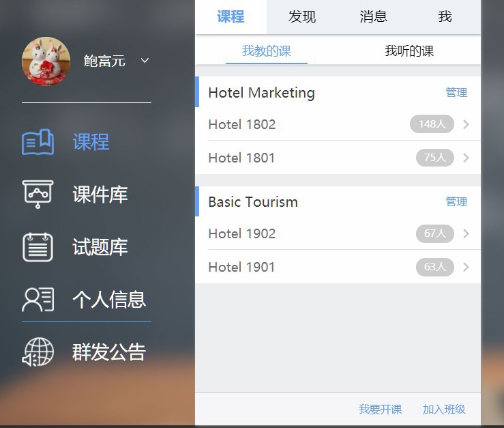Viewport: 504px width, 428px height.
Task: Open Hotel 1802 class chevron arrow
Action: click(466, 124)
